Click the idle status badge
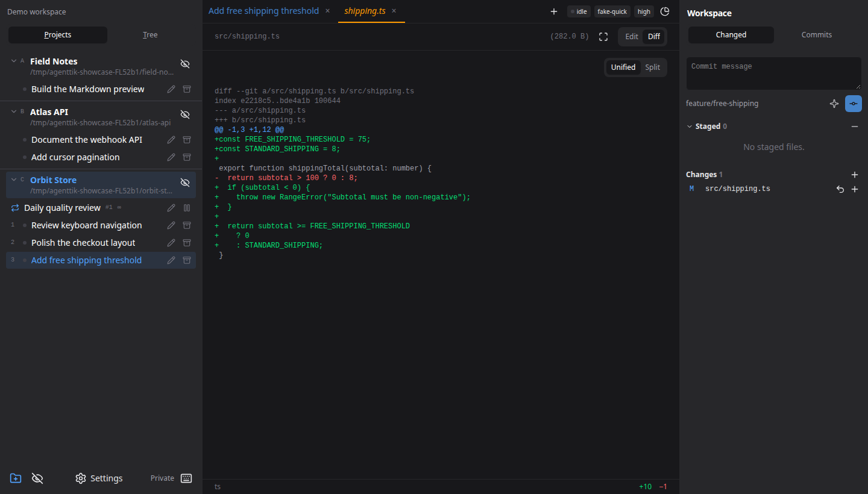868x494 pixels. tap(579, 11)
